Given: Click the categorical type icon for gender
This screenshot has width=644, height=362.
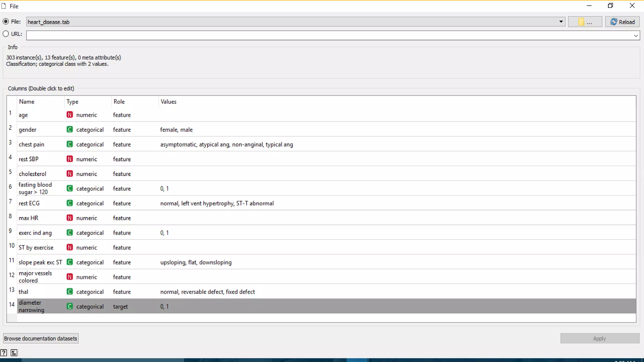Looking at the screenshot, I should (x=69, y=129).
